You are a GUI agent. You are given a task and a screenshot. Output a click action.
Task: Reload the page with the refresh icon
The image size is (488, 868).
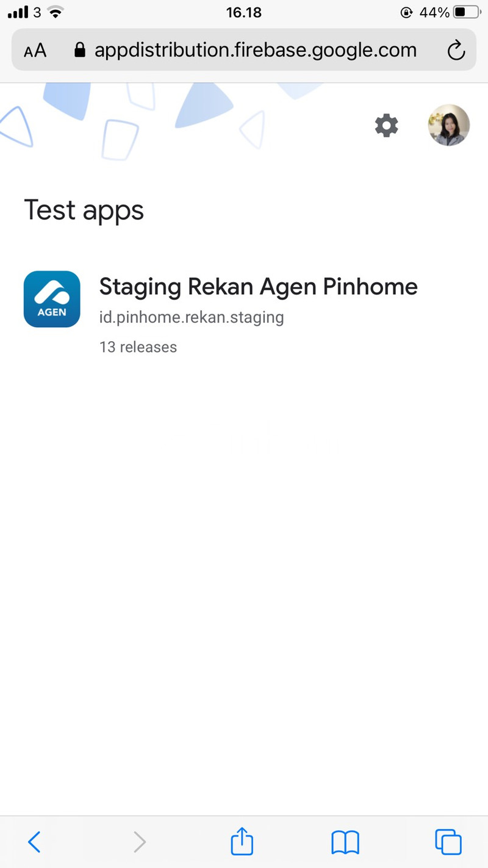tap(456, 51)
